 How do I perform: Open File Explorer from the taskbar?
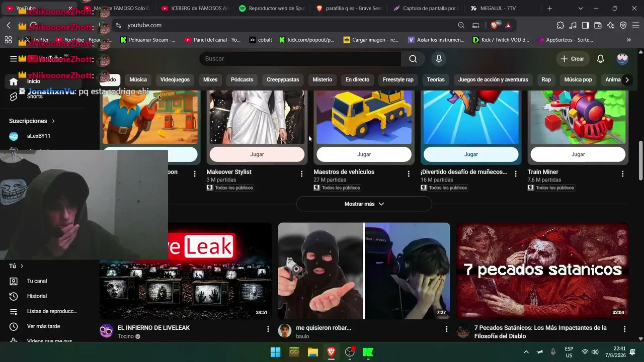[x=312, y=352]
